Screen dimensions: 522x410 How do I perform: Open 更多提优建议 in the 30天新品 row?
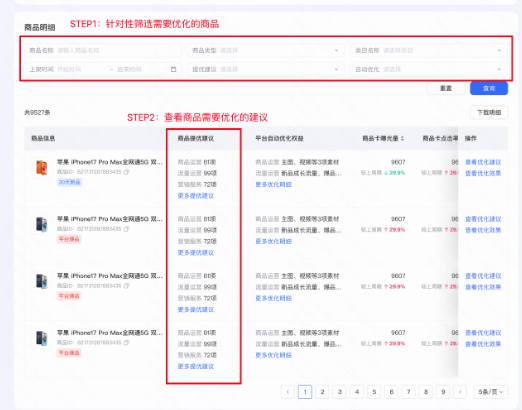coord(196,196)
